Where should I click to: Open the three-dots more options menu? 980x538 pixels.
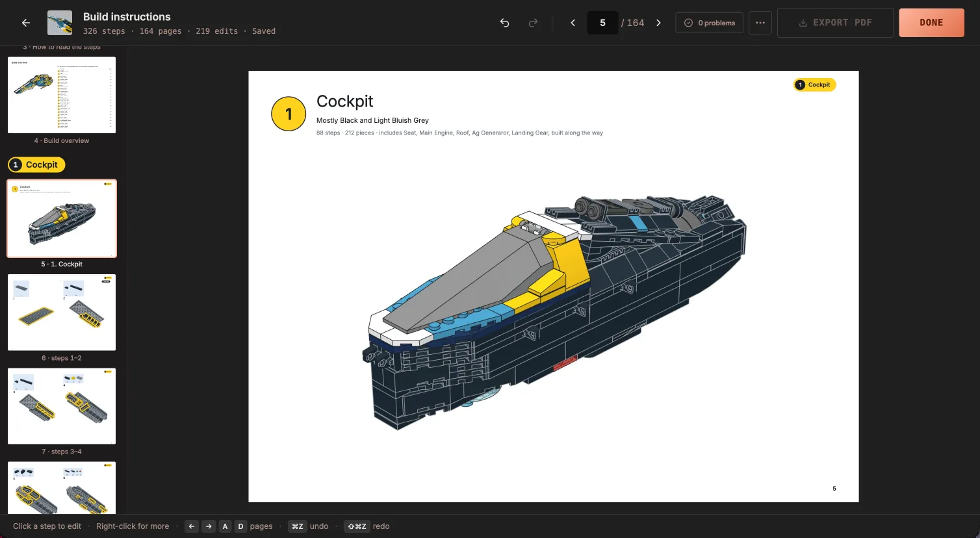[x=760, y=23]
